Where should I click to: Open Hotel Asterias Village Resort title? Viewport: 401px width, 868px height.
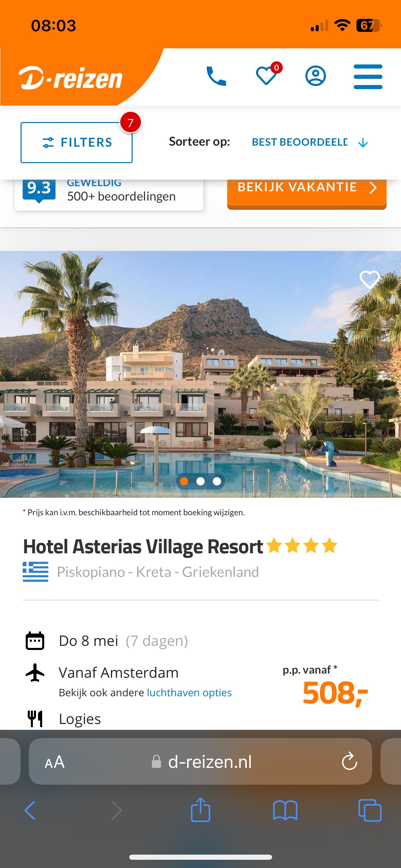coord(143,546)
